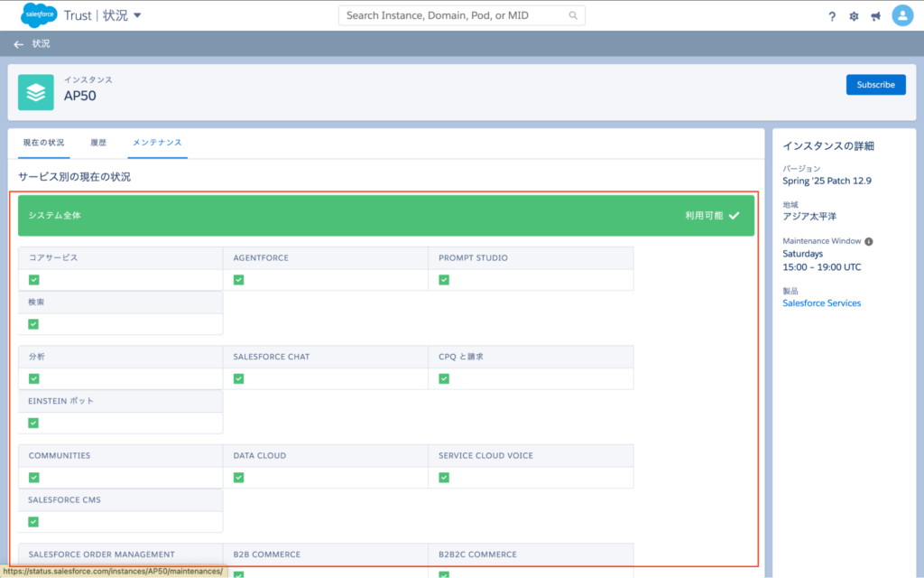Click the CPQ と請求 status check icon
924x578 pixels.
tap(444, 378)
